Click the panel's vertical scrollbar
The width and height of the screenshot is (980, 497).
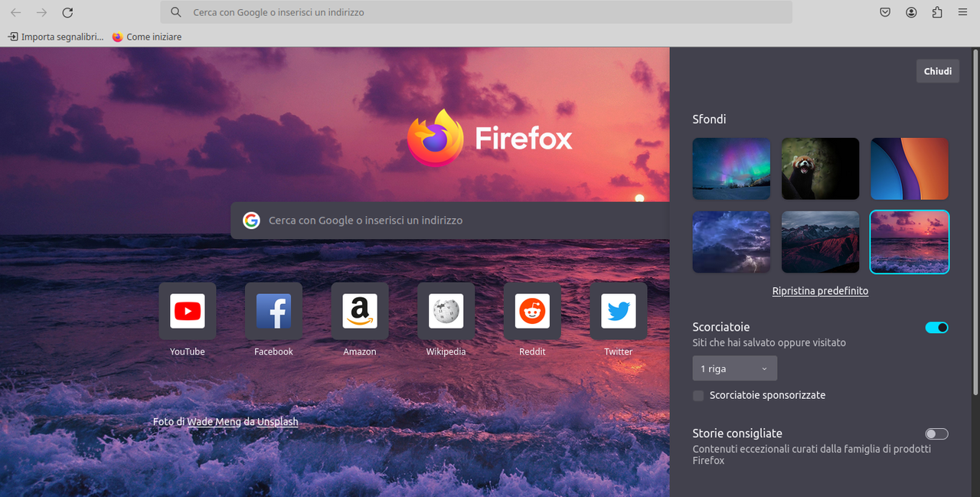tap(976, 222)
